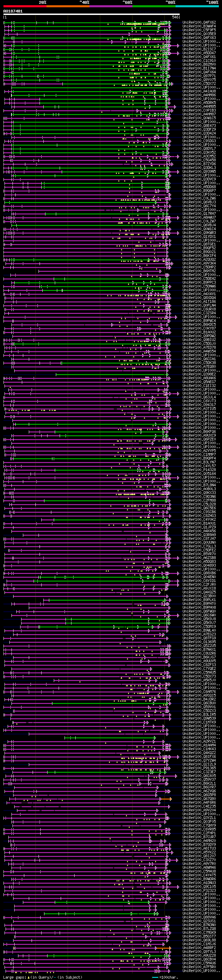This screenshot has height=980, width=222.
Task: Pick the UniRef100_C6VJT3 label
Action: tap(199, 401)
